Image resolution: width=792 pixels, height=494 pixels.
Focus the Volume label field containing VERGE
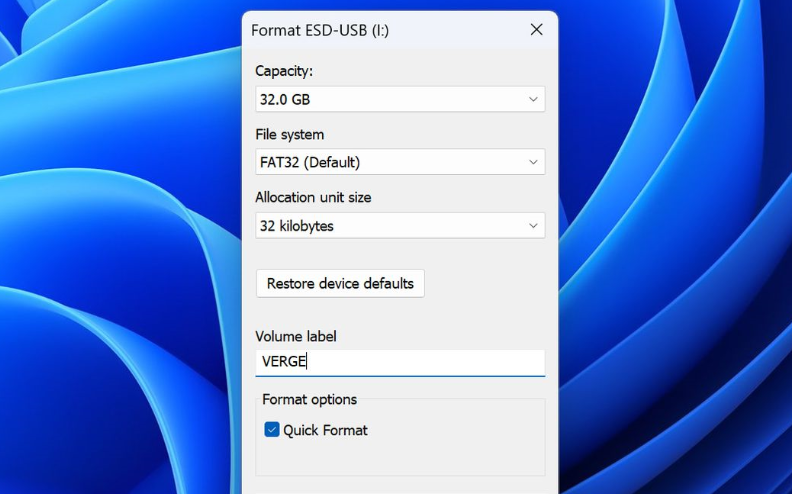[x=400, y=362]
